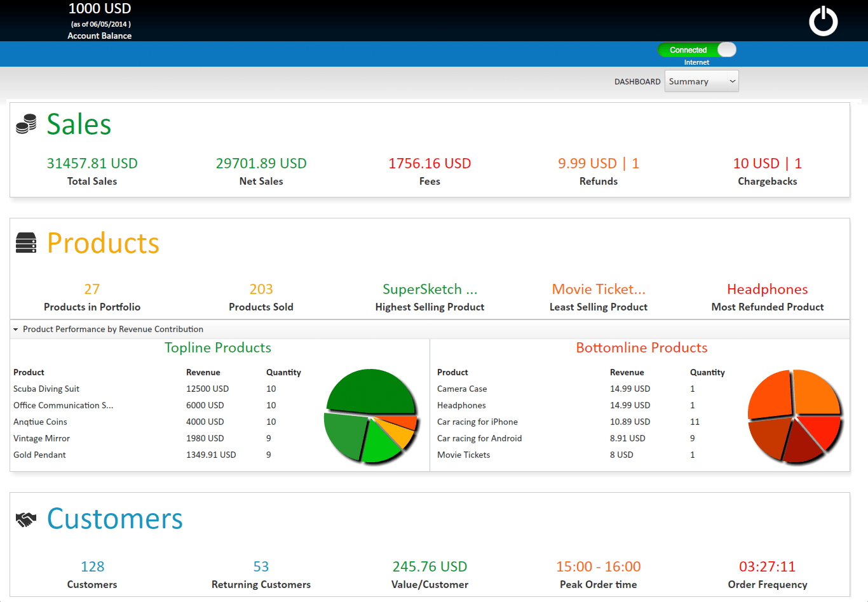This screenshot has height=602, width=868.
Task: Click SuperSketch highest selling product
Action: click(430, 290)
